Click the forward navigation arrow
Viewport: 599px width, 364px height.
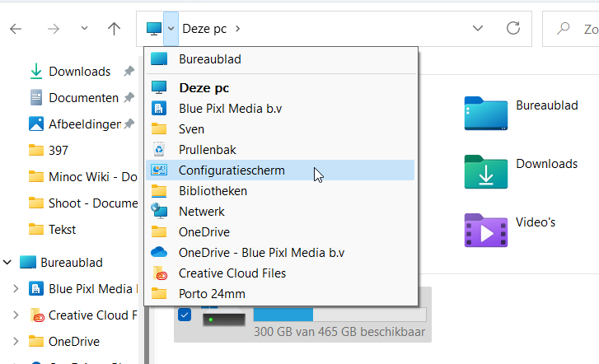(x=54, y=29)
